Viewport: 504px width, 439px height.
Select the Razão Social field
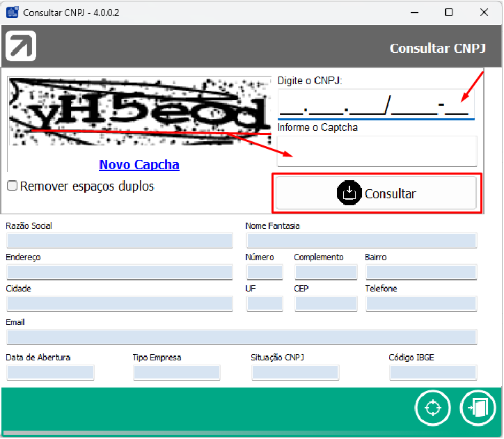(x=120, y=241)
